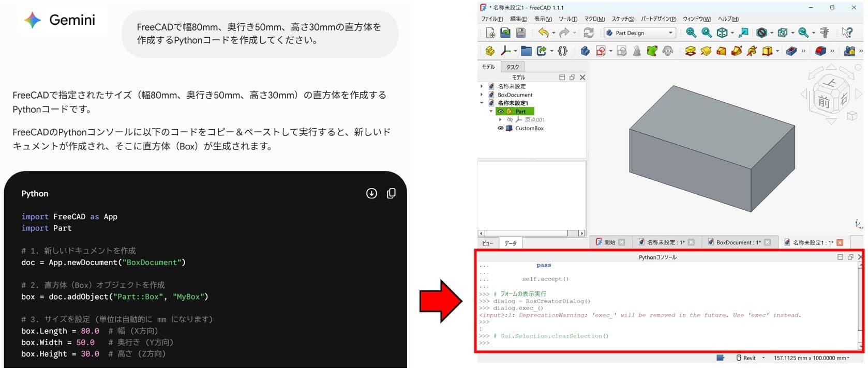Expand the 名称未設定 document tree node
868x372 pixels.
pyautogui.click(x=482, y=86)
